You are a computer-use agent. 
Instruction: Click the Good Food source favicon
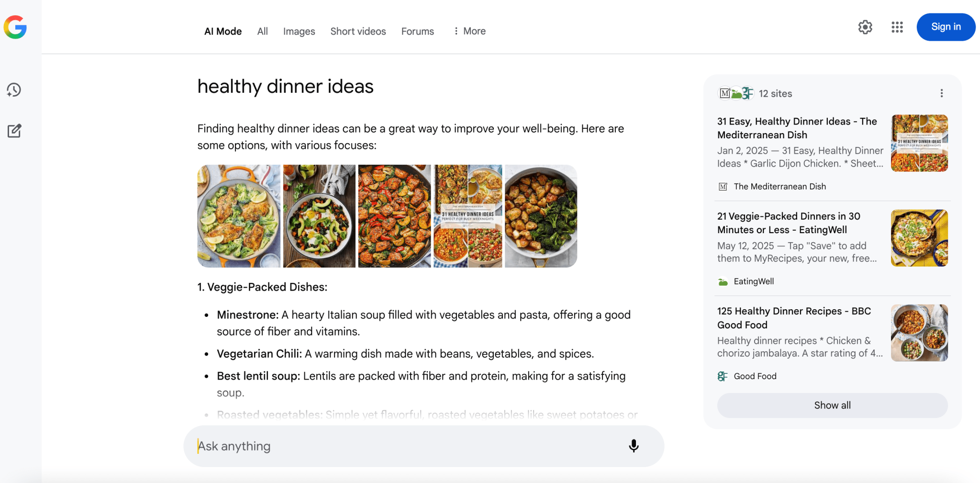pyautogui.click(x=723, y=376)
